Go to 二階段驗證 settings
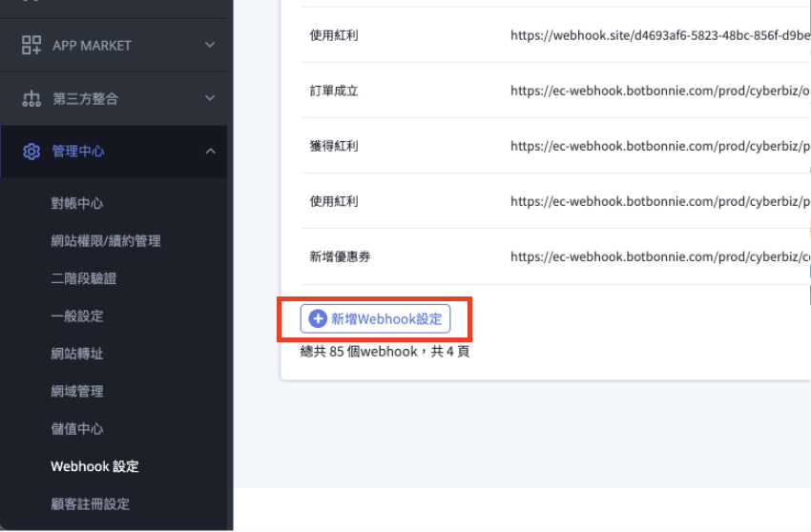Image resolution: width=811 pixels, height=532 pixels. pyautogui.click(x=84, y=278)
